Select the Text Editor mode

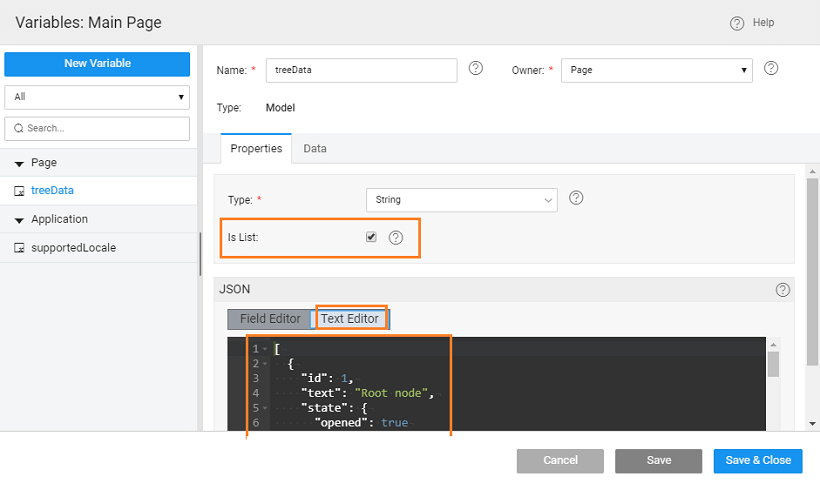[x=350, y=319]
